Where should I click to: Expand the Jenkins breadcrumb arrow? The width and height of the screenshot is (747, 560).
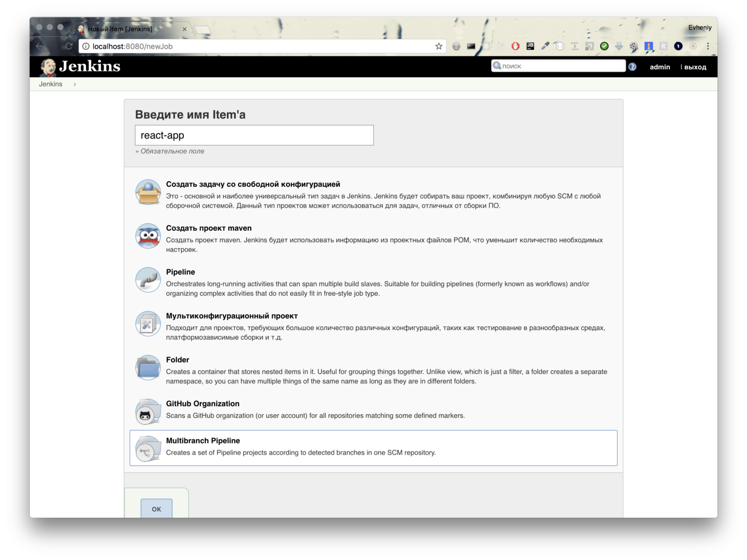pyautogui.click(x=75, y=85)
